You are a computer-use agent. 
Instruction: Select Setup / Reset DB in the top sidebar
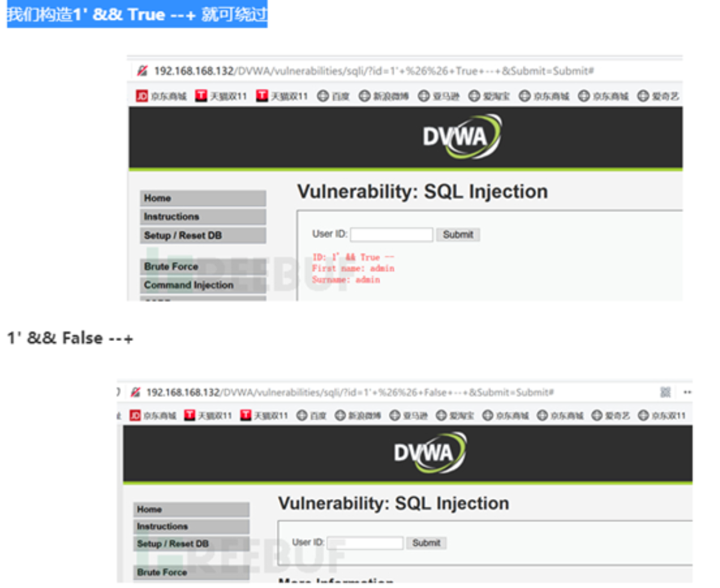pyautogui.click(x=203, y=236)
